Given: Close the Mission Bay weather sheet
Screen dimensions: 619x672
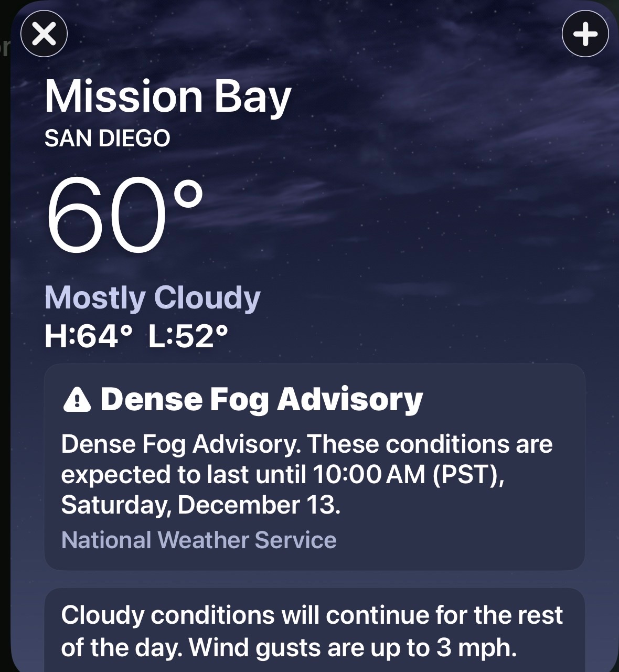Looking at the screenshot, I should click(44, 34).
